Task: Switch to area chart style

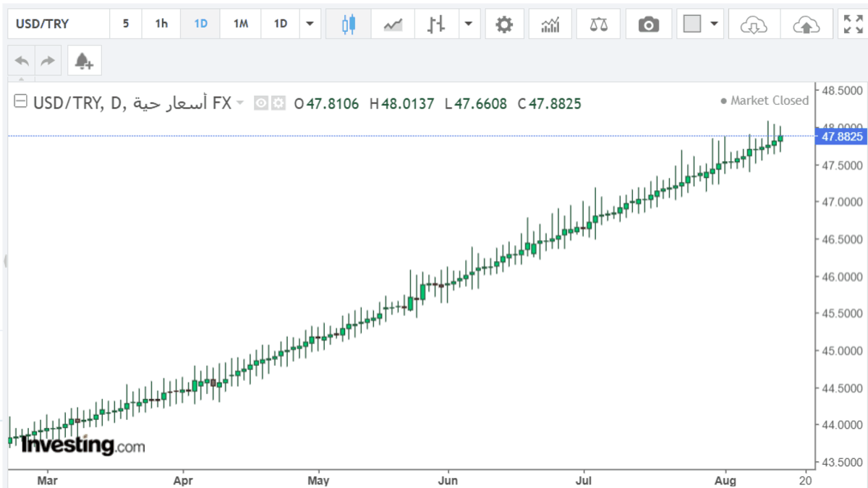Action: tap(393, 25)
